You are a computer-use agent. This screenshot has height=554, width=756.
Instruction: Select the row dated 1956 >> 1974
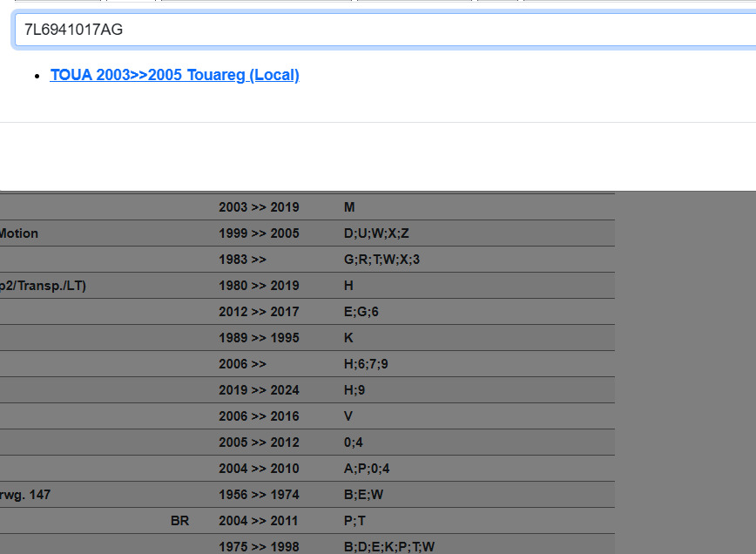click(259, 495)
